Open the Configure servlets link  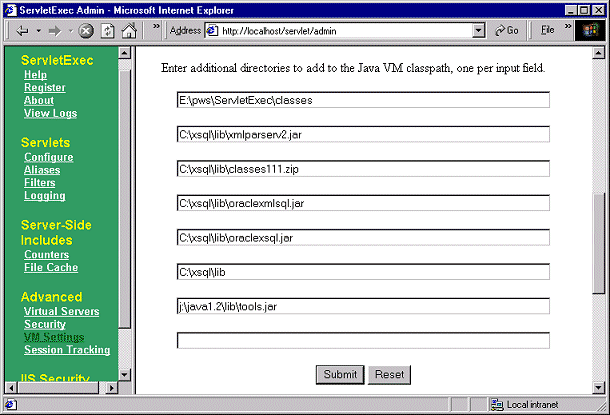tap(48, 158)
